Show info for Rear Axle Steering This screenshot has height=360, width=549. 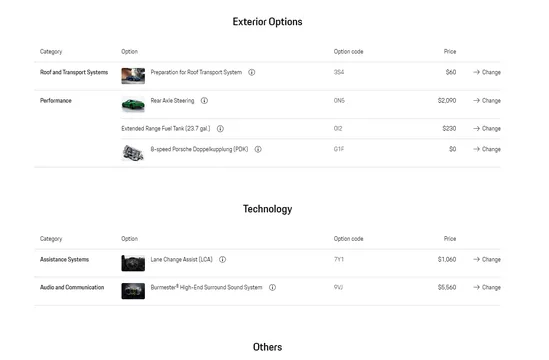tap(204, 101)
